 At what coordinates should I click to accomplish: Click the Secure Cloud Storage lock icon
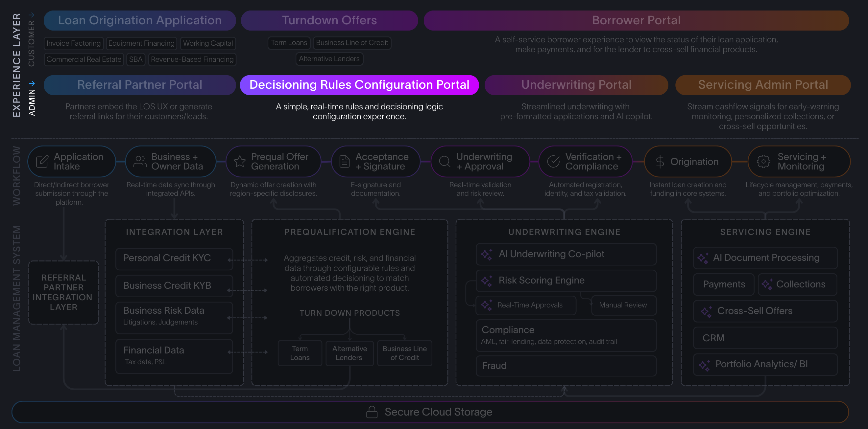(x=372, y=412)
